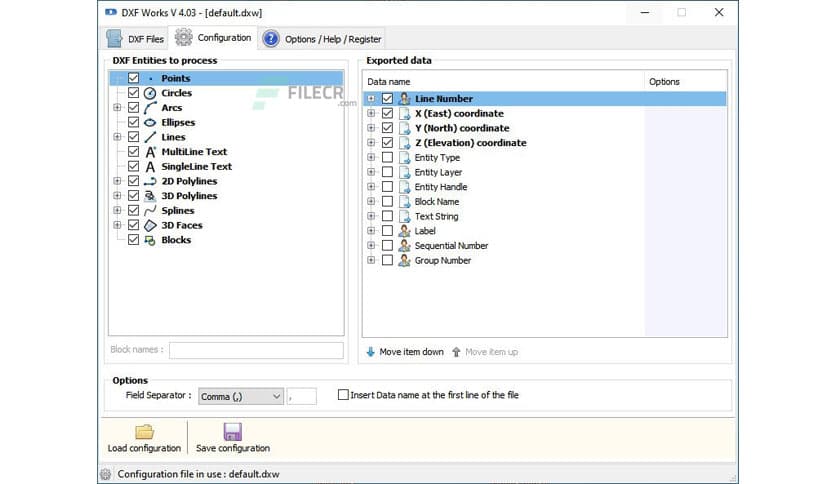Switch to the DXF Files tab
The image size is (836, 484).
coord(135,38)
